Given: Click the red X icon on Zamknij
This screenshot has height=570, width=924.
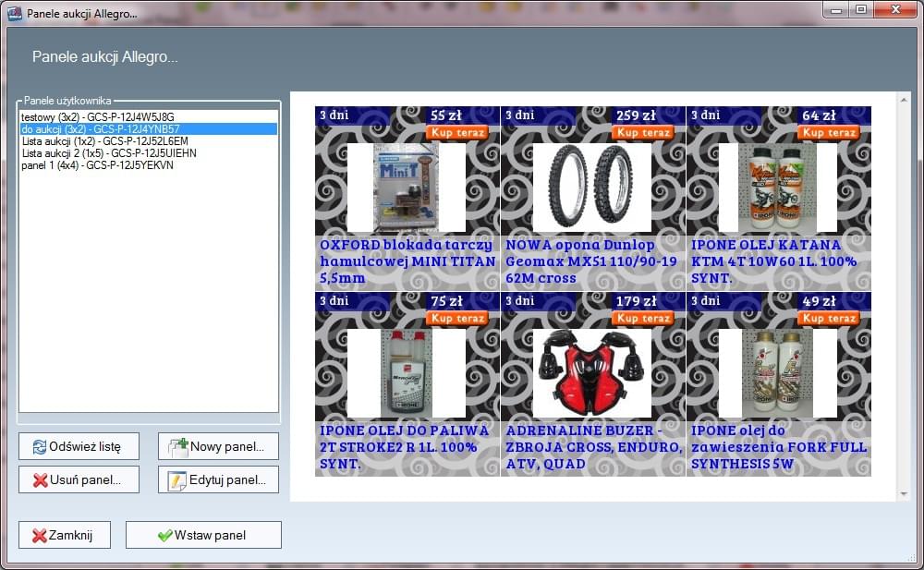Looking at the screenshot, I should 40,535.
